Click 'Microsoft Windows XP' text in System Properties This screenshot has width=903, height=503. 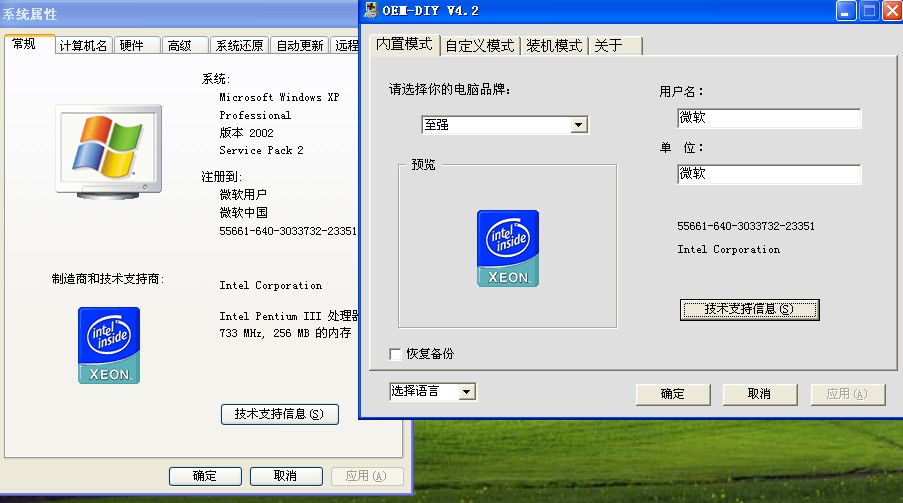279,97
